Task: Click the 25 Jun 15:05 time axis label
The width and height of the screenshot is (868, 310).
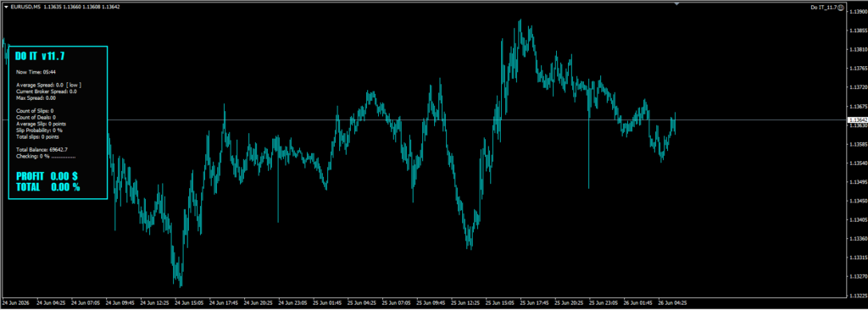Action: 499,303
